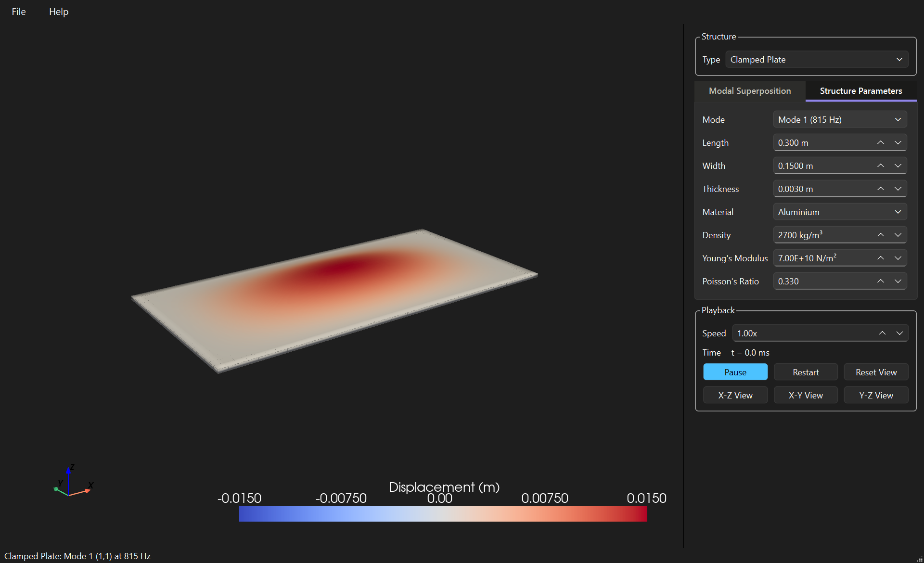Pause the animation playback
This screenshot has width=924, height=563.
click(x=735, y=372)
